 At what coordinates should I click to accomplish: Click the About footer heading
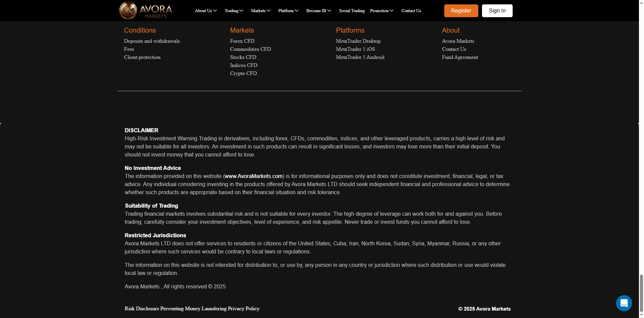(451, 30)
